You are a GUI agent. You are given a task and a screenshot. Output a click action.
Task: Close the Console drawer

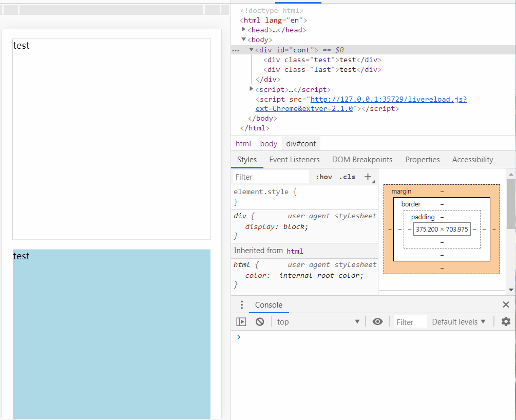(506, 304)
